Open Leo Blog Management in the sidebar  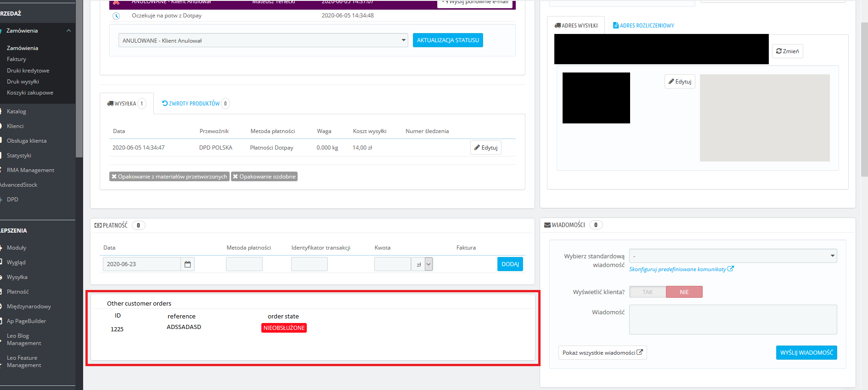click(24, 340)
